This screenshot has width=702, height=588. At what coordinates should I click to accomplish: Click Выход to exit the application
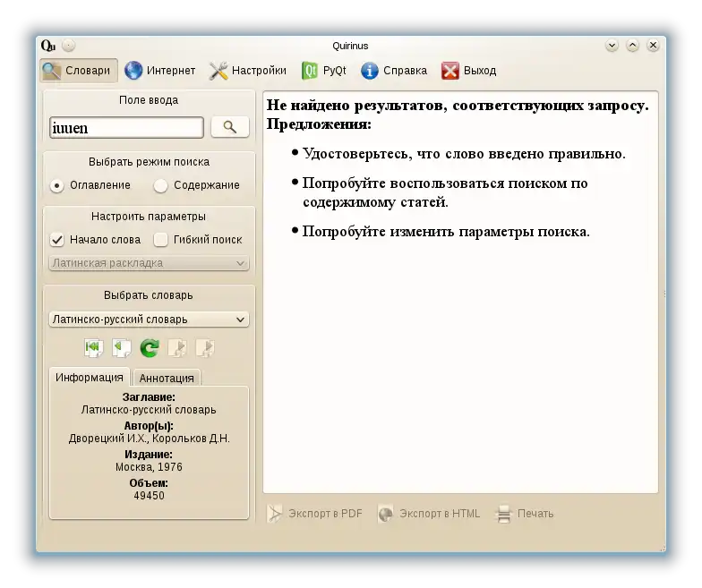click(469, 71)
